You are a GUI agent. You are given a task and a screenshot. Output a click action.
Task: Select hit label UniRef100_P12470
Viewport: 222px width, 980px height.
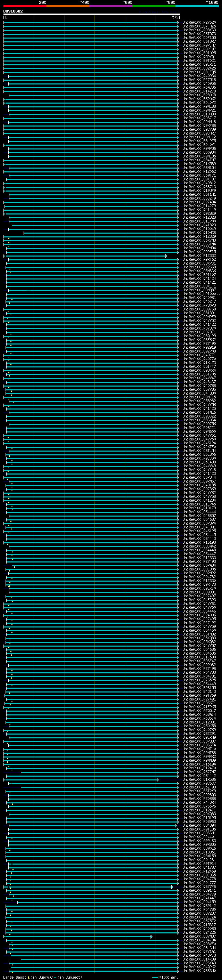pyautogui.click(x=199, y=768)
